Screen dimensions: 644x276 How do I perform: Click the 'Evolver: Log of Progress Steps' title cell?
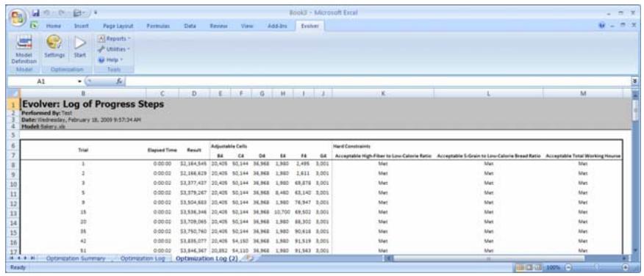tap(93, 104)
